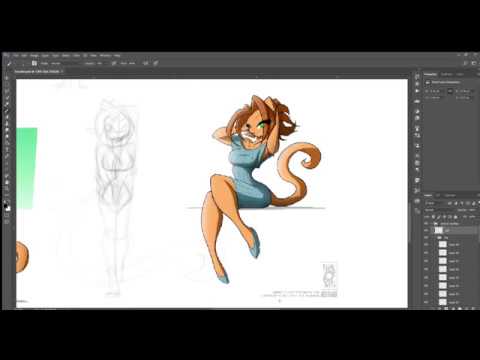Switch to the Properties panel tab

(x=430, y=74)
